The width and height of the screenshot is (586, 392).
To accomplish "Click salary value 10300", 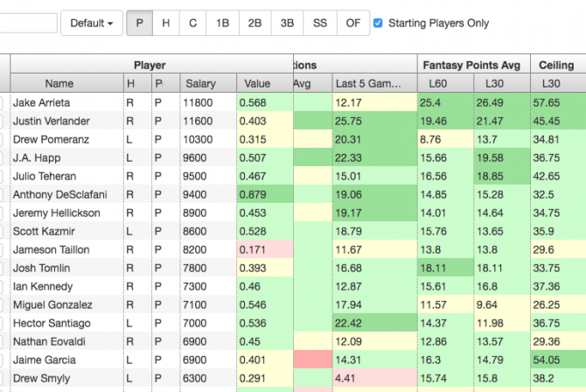I will tap(208, 139).
